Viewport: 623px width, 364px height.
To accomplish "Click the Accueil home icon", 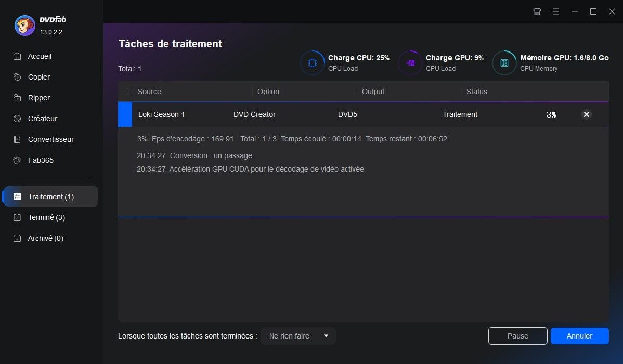I will pyautogui.click(x=17, y=56).
